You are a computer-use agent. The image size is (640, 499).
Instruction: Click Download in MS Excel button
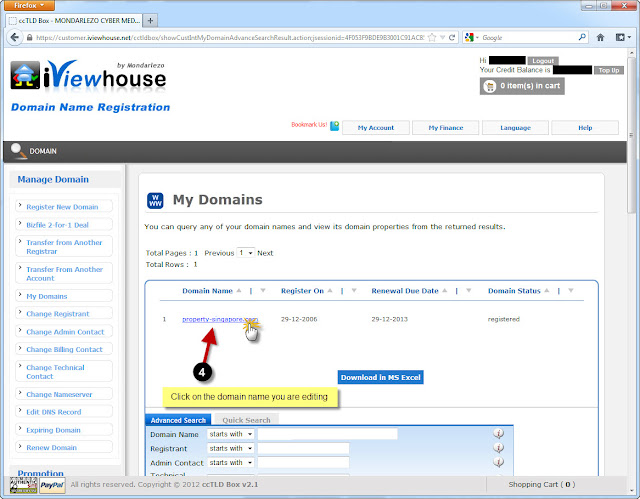click(380, 377)
